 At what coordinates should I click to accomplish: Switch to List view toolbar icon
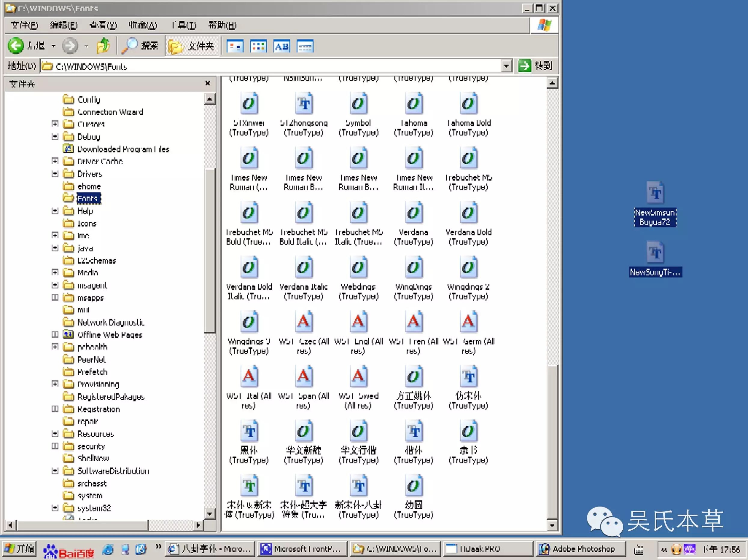tap(258, 46)
